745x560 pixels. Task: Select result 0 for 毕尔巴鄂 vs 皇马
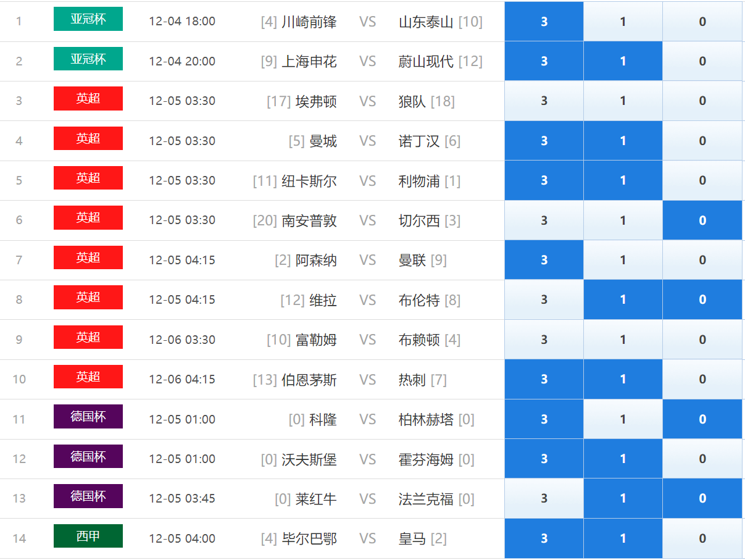click(702, 538)
